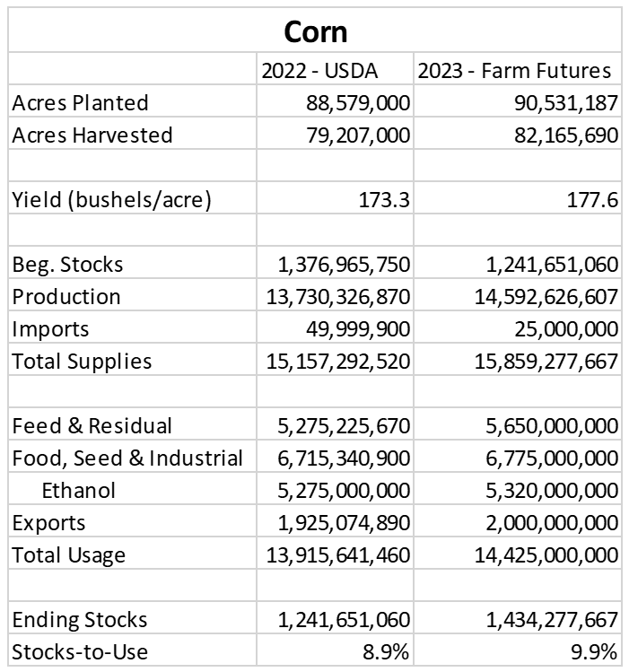
Task: Click the 2022 Total Usage value 13,915,641,460
Action: tap(336, 554)
